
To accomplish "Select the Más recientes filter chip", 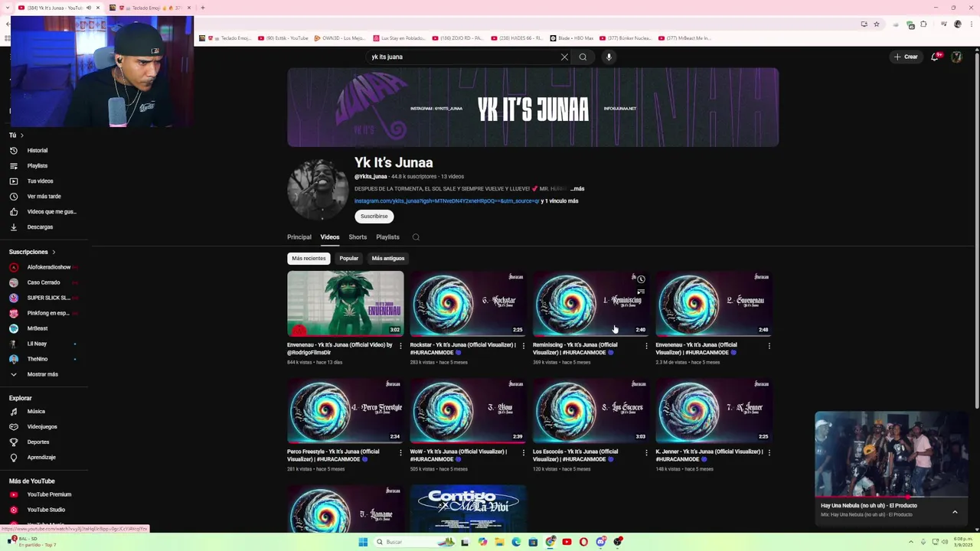I will click(309, 259).
